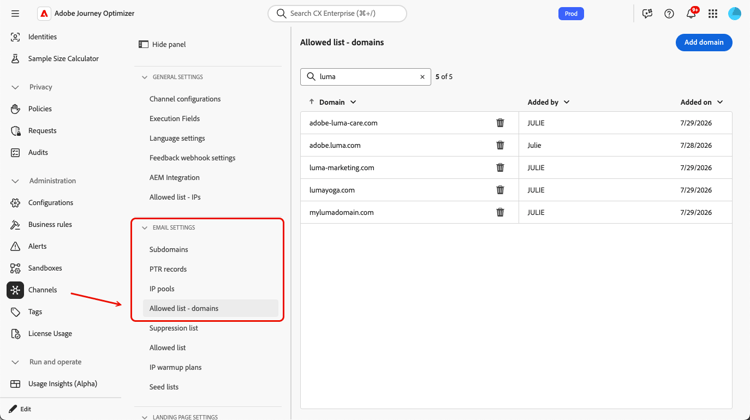
Task: Open IP warmup plans
Action: [x=176, y=367]
